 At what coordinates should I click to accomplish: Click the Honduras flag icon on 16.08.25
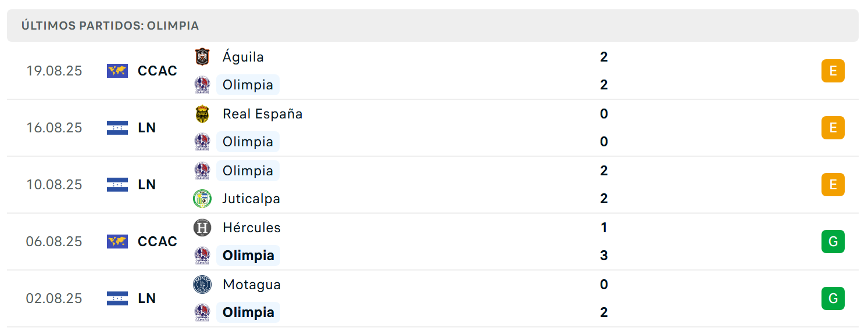(117, 128)
